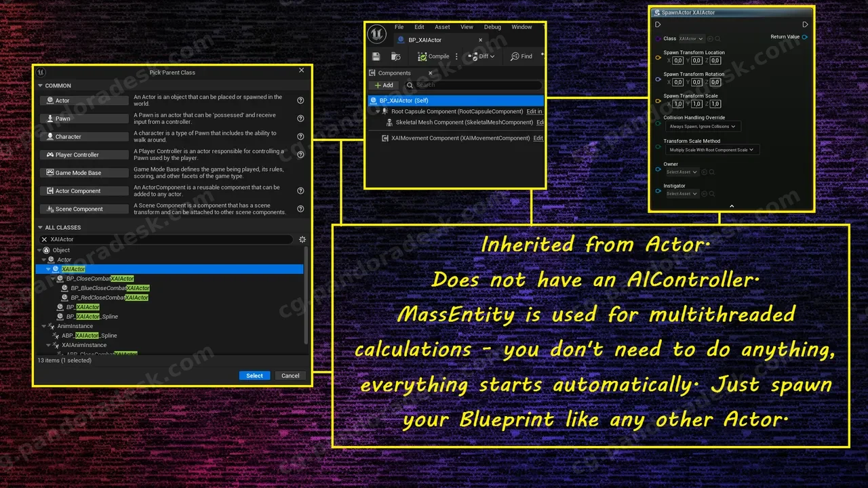Compile the BP_XAIActor blueprint

[x=433, y=56]
